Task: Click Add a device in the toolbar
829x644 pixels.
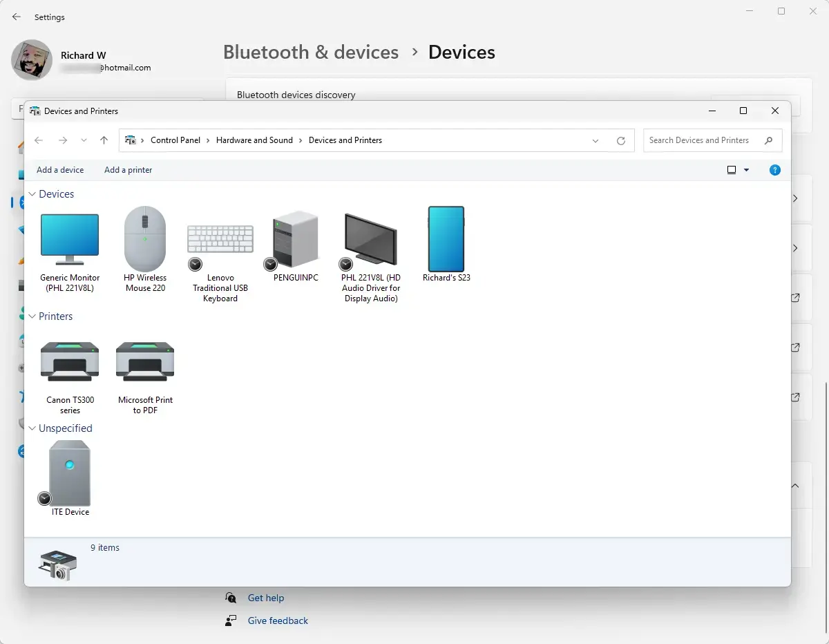Action: (60, 170)
